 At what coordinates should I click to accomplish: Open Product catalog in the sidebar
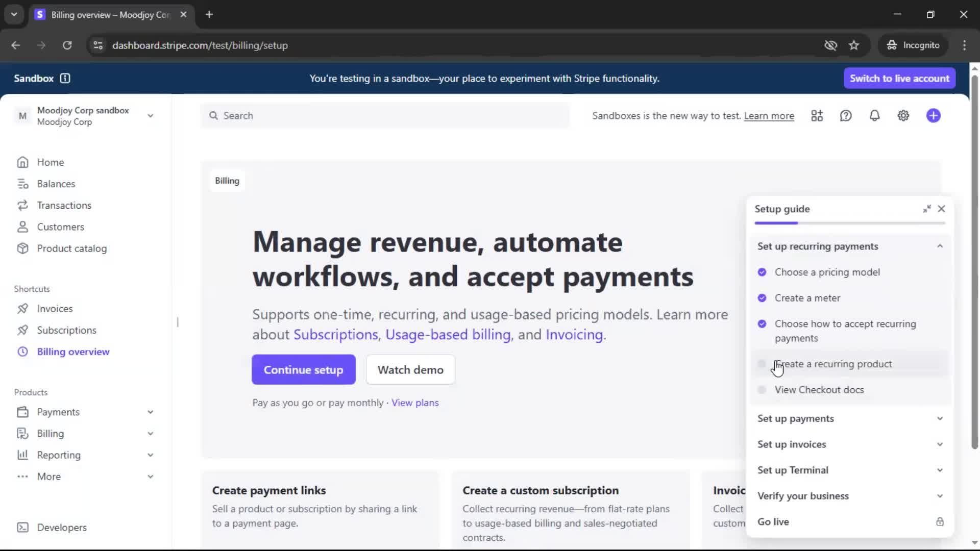click(x=71, y=248)
